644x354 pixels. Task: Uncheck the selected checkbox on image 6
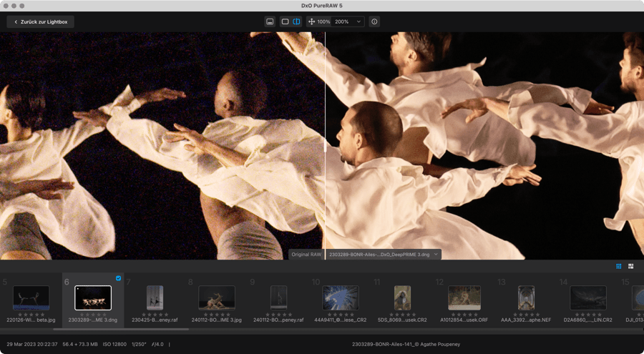118,278
